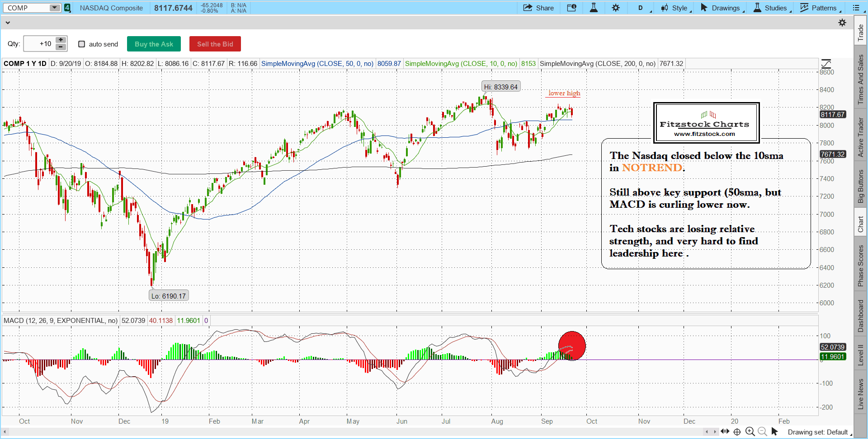Click the green number 4 link color box

pos(67,8)
